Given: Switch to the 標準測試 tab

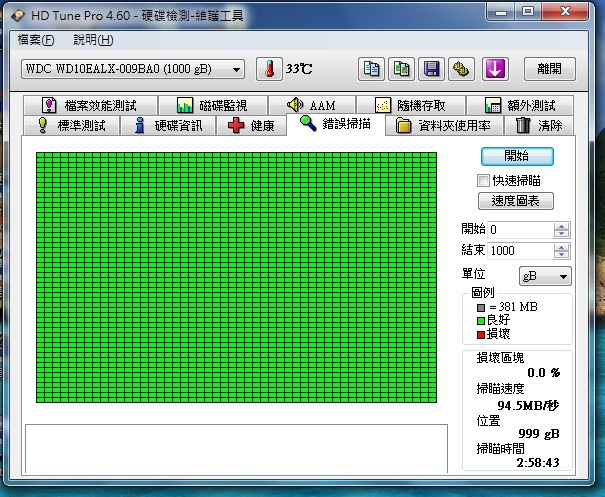Looking at the screenshot, I should click(71, 125).
